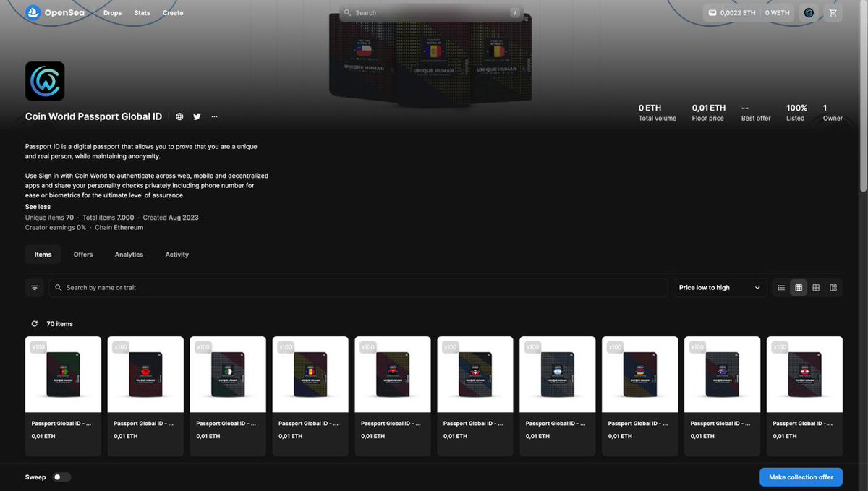The width and height of the screenshot is (868, 491).
Task: Switch to the Offers tab
Action: click(83, 255)
